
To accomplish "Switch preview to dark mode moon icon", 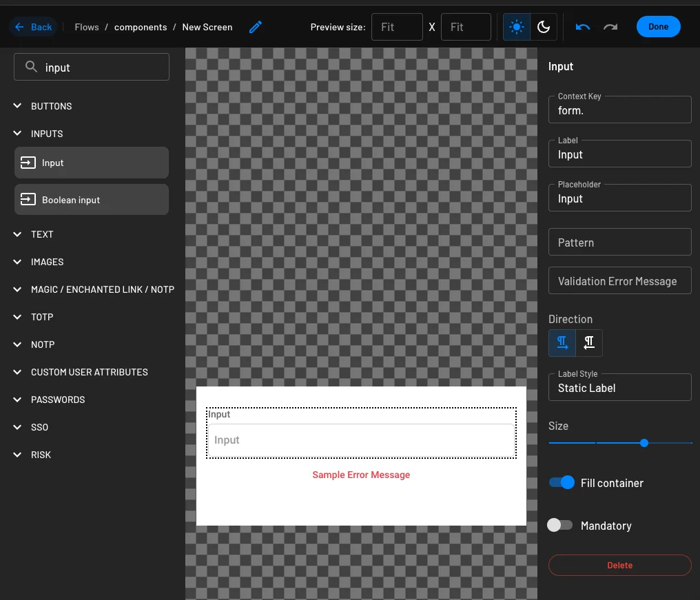I will click(x=544, y=27).
